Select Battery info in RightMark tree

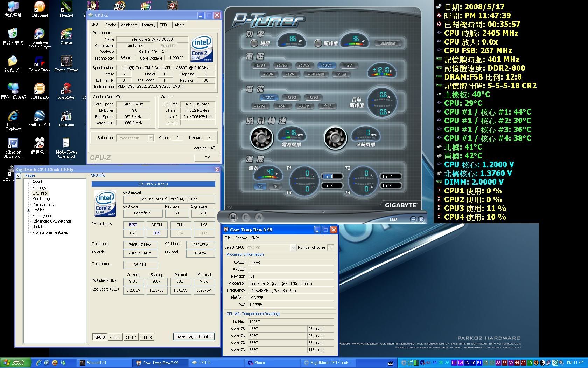tap(42, 216)
